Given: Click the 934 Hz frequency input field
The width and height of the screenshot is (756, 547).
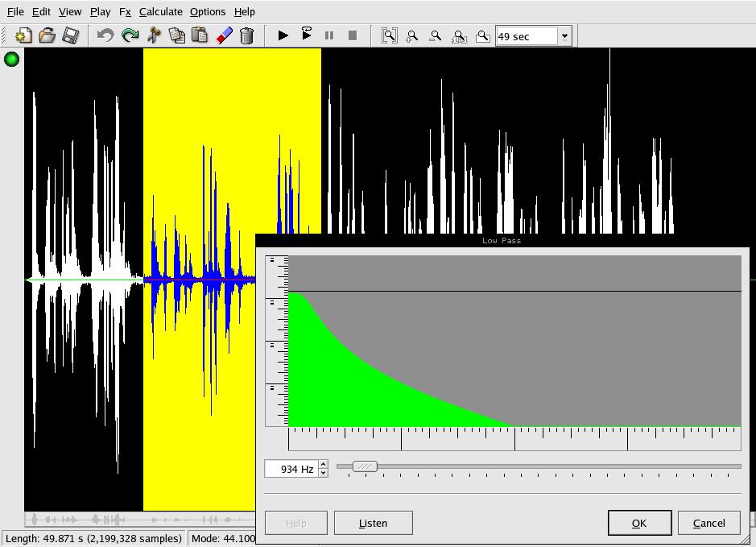Looking at the screenshot, I should [x=291, y=469].
